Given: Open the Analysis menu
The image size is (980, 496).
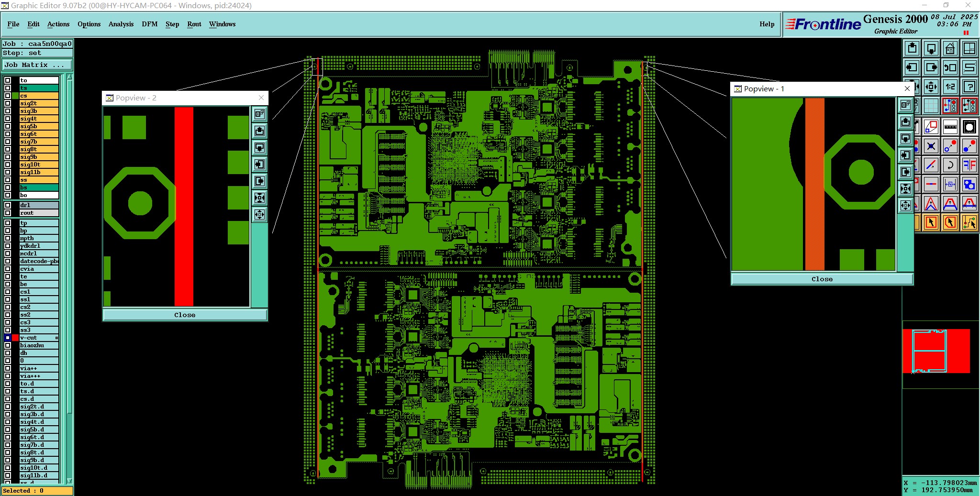Looking at the screenshot, I should pos(121,24).
